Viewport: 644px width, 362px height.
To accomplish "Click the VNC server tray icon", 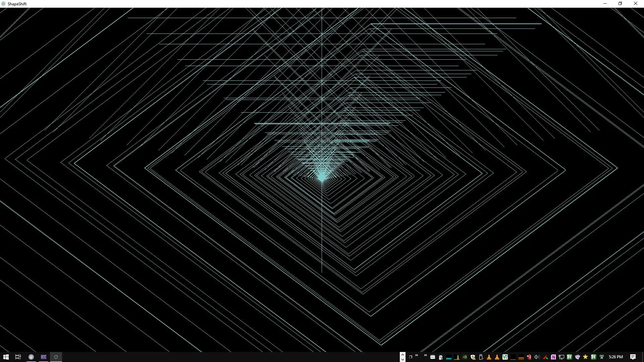I will pos(505,357).
